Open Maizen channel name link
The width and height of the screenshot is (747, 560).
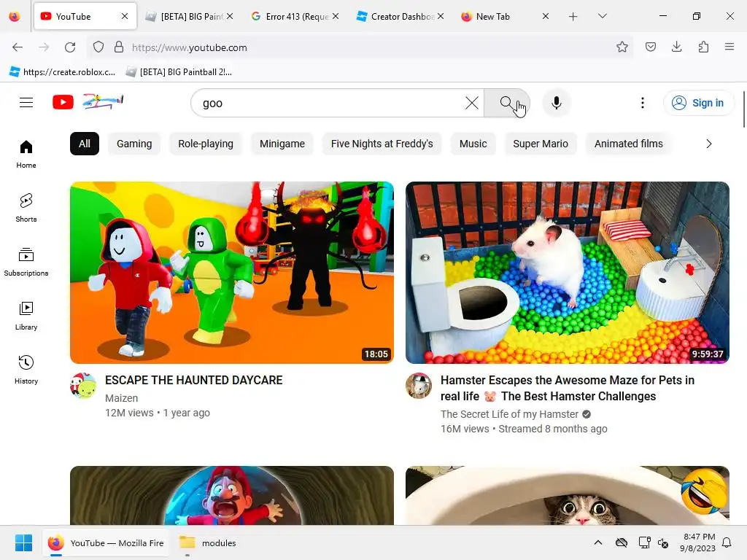(x=122, y=398)
